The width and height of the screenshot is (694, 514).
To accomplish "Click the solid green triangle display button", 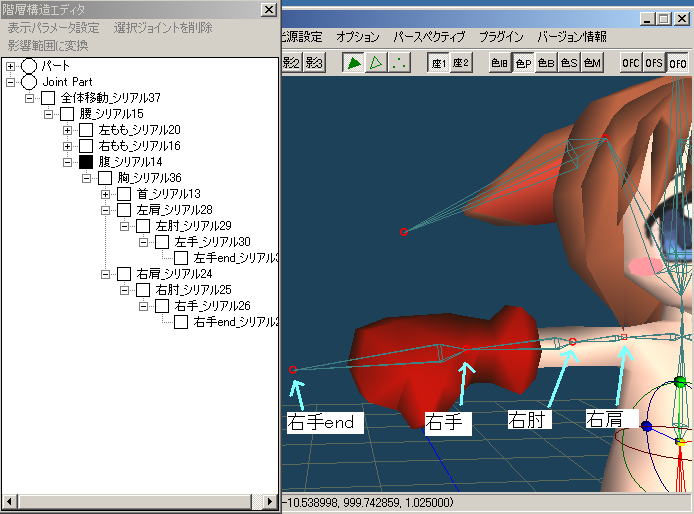I will (x=354, y=63).
